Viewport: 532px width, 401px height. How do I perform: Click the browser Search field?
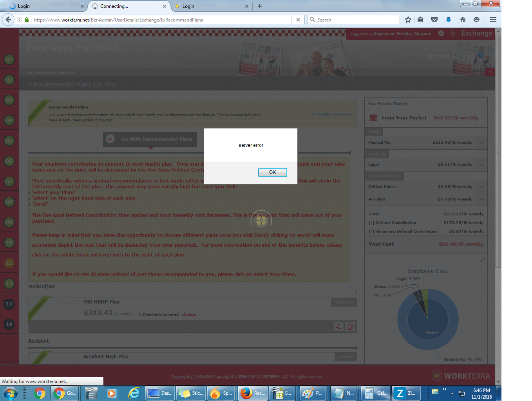(x=353, y=20)
